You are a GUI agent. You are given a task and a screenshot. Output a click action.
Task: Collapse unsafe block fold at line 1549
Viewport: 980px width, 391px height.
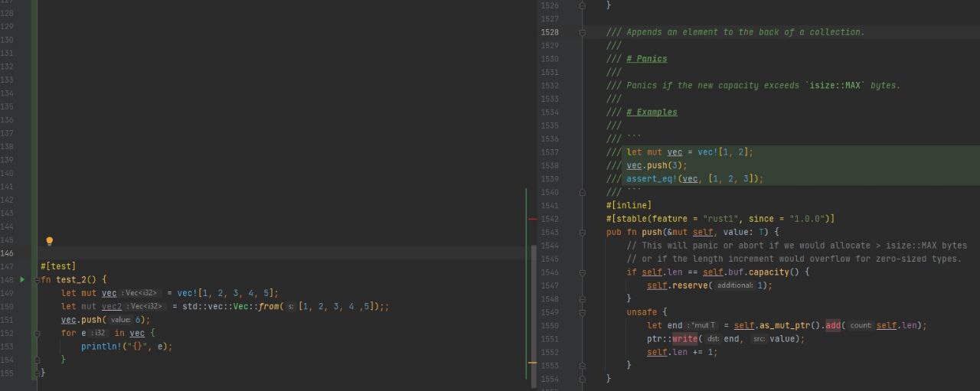[x=583, y=312]
